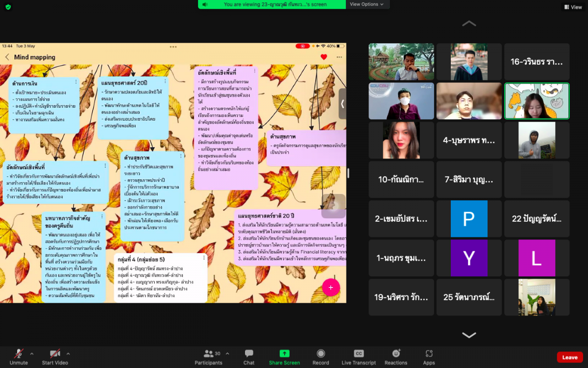Viewport: 588px width, 368px height.
Task: Click the collapse handle on the right edge of the mind map
Action: [342, 104]
